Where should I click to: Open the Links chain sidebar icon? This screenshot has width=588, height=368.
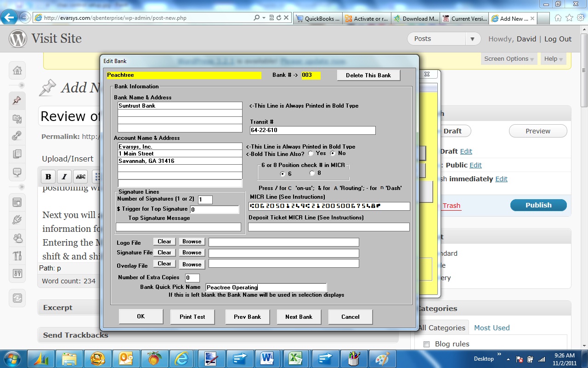coord(17,136)
